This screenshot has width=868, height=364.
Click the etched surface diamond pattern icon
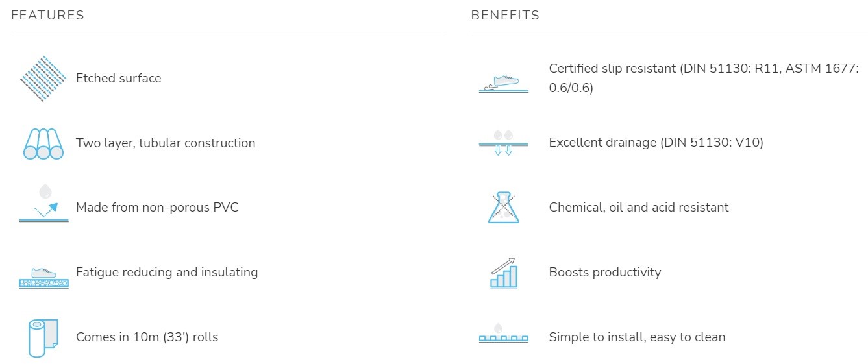(x=43, y=79)
